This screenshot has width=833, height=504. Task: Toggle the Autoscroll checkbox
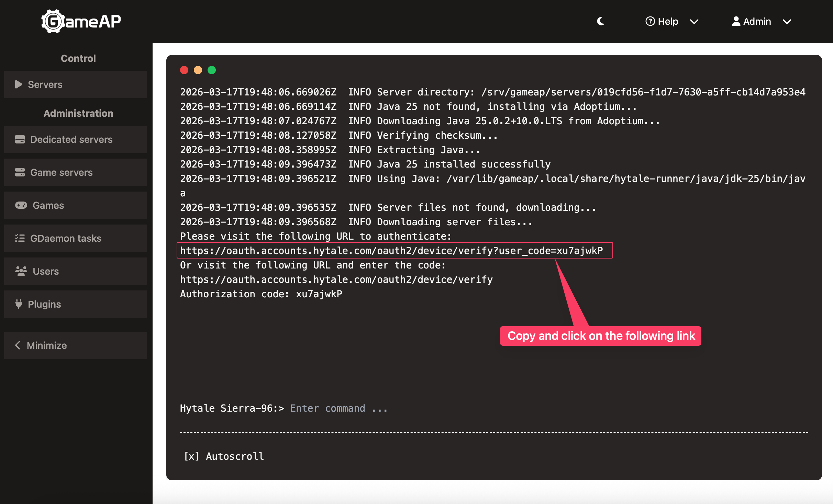(x=191, y=456)
